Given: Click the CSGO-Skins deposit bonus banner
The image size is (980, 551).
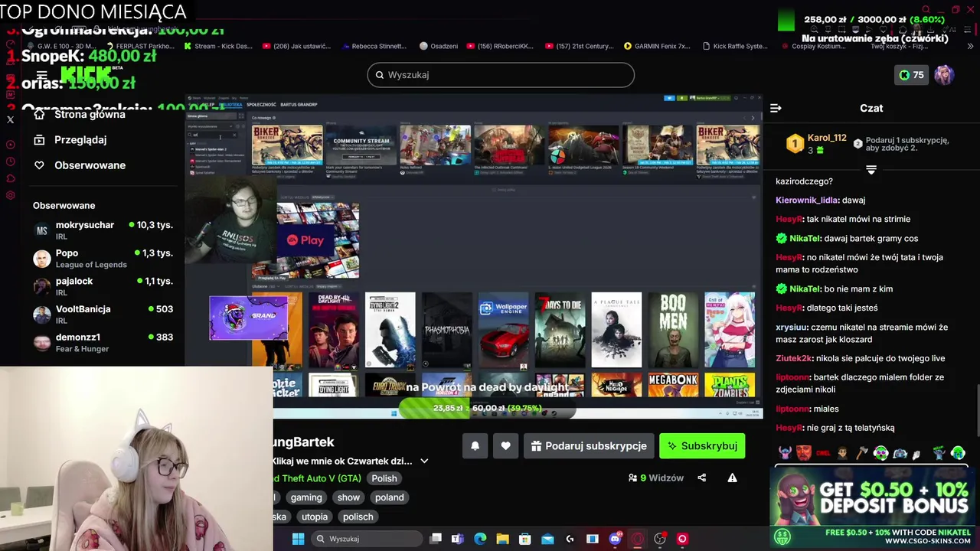Looking at the screenshot, I should click(x=873, y=507).
